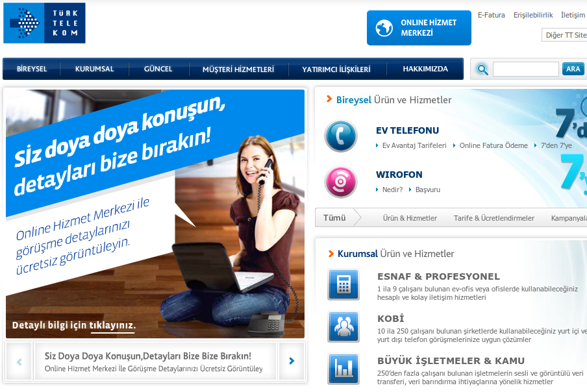Select the Kampanyalar tab
This screenshot has width=587, height=392.
coord(569,218)
